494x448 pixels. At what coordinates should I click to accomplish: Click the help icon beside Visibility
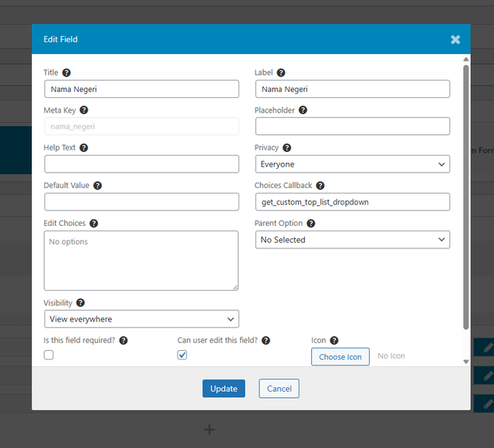[80, 303]
